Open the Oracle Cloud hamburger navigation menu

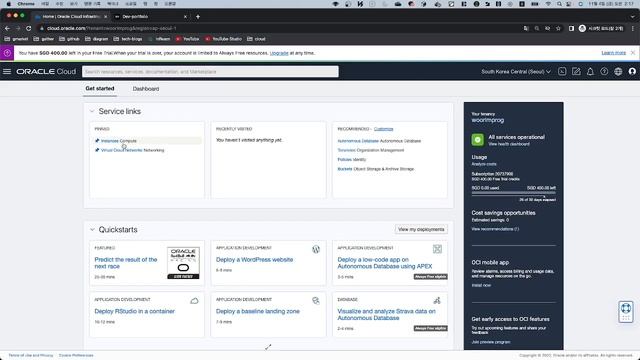pos(7,71)
